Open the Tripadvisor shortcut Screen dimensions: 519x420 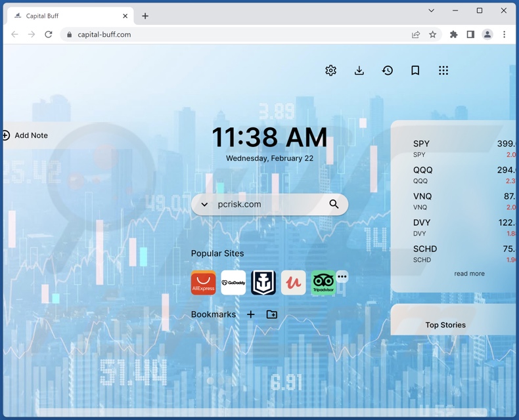(x=323, y=283)
